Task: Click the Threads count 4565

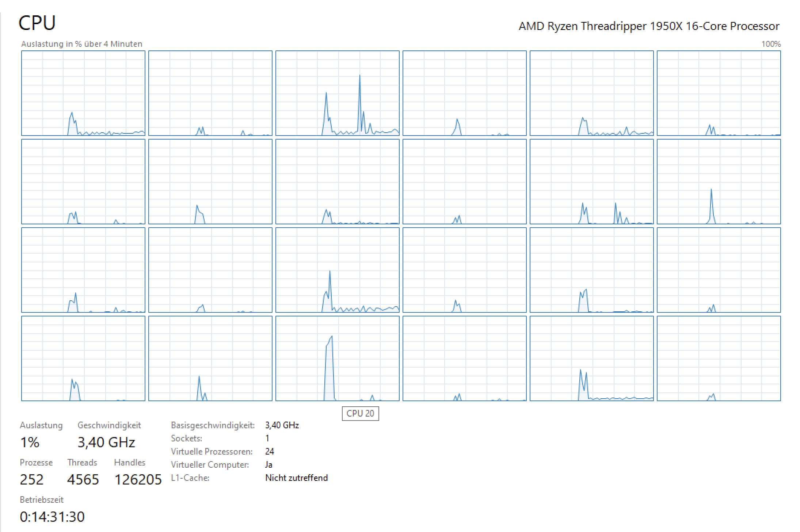Action: [x=83, y=479]
